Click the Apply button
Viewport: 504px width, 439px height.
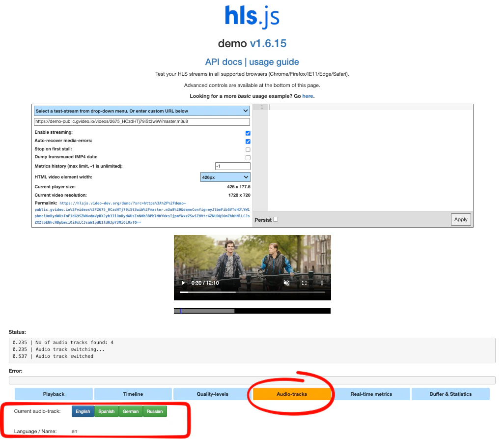coord(460,219)
